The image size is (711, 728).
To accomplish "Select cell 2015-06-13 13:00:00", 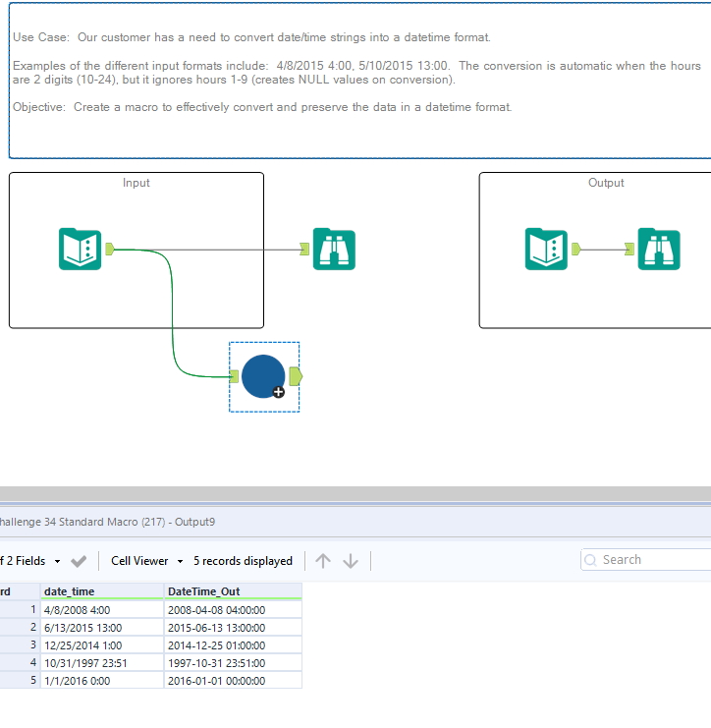I will (x=233, y=628).
